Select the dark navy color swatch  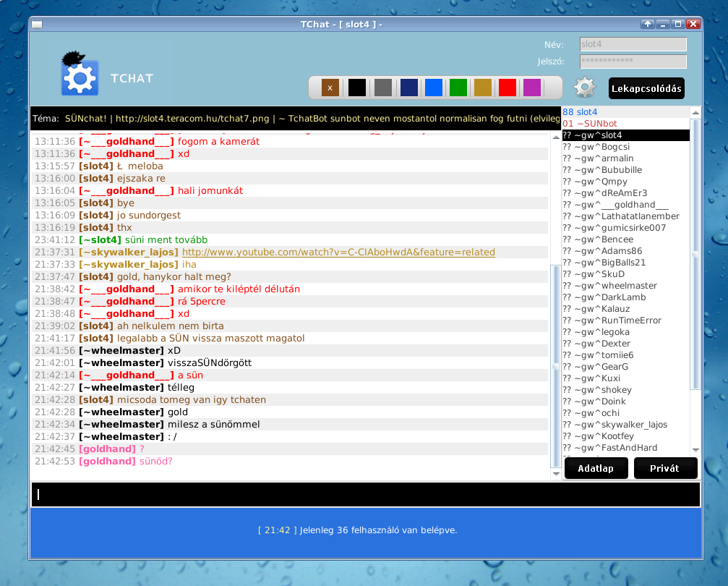click(408, 88)
